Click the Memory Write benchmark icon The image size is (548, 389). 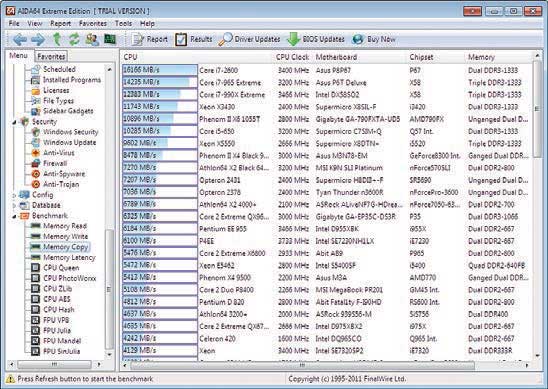pyautogui.click(x=35, y=237)
